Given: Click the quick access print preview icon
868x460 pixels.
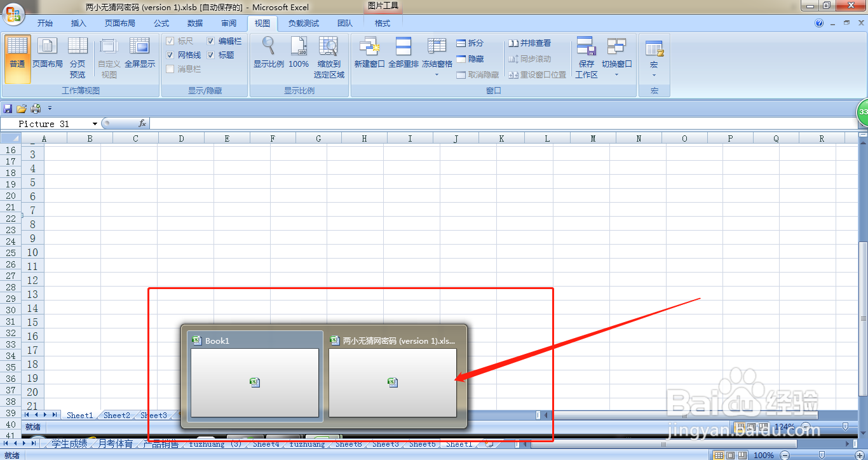Looking at the screenshot, I should 36,109.
